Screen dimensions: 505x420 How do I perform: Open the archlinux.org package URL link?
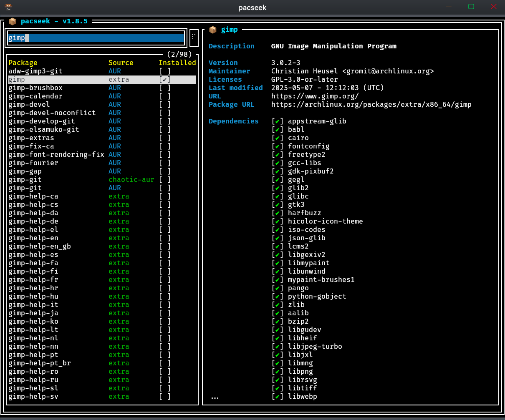click(x=371, y=104)
